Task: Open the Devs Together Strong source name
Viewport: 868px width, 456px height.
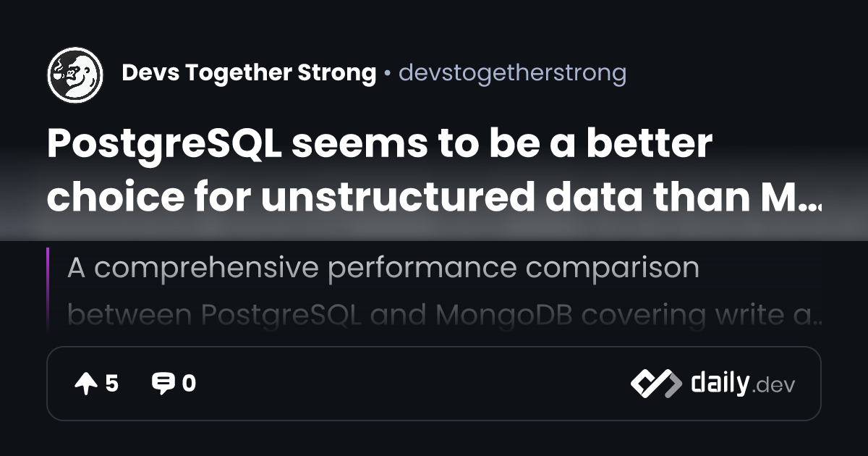Action: 249,73
